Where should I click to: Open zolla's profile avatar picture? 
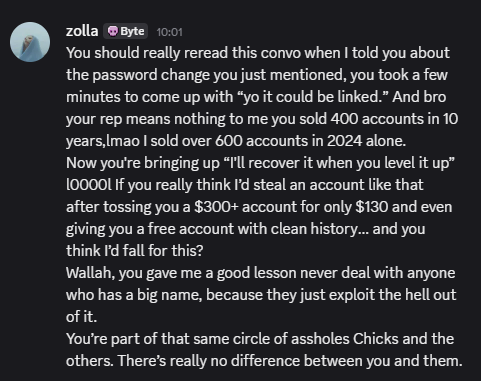30,42
